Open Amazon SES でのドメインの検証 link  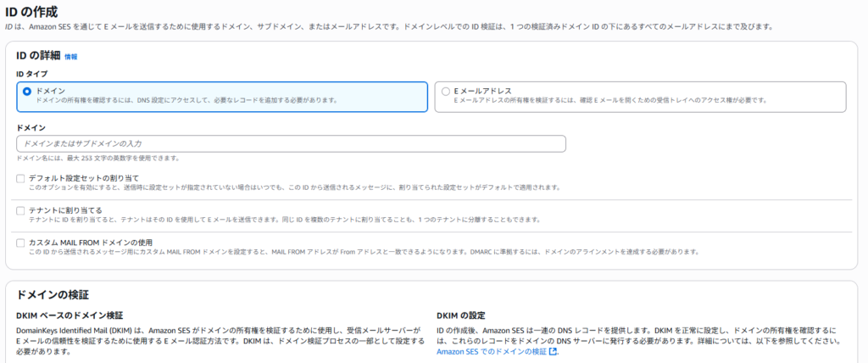tap(492, 351)
